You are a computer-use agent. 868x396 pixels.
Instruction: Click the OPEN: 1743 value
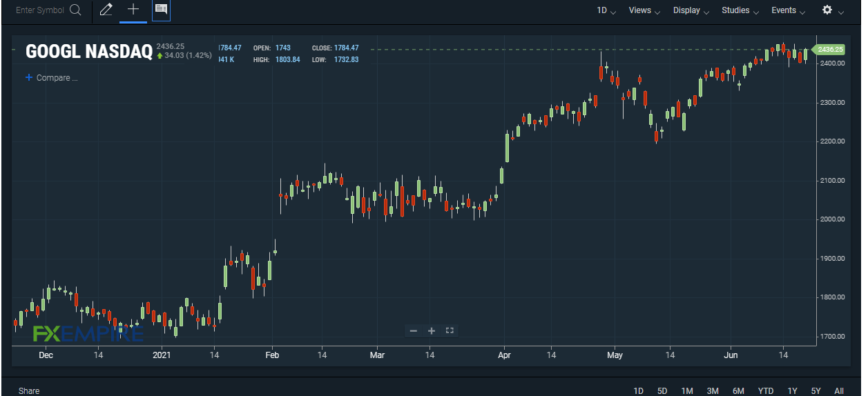[272, 48]
